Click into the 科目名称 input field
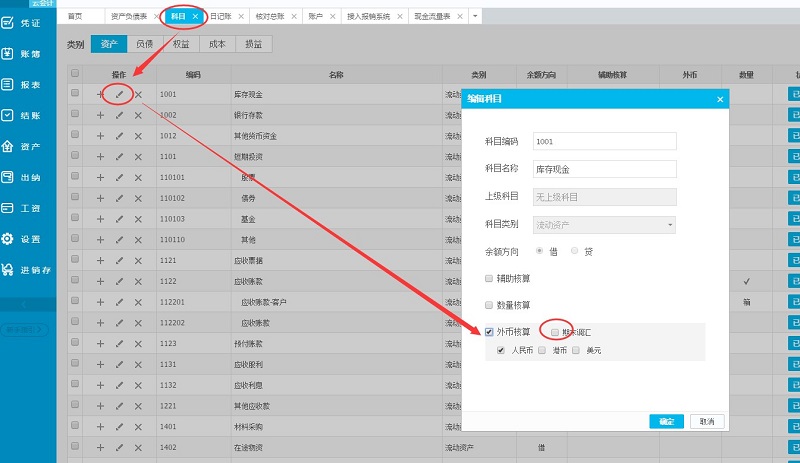 point(605,170)
